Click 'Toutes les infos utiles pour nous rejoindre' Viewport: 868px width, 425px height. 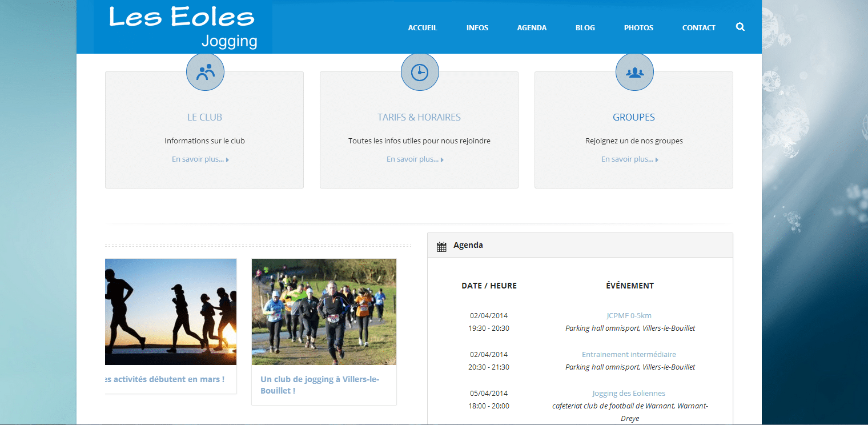pos(419,141)
